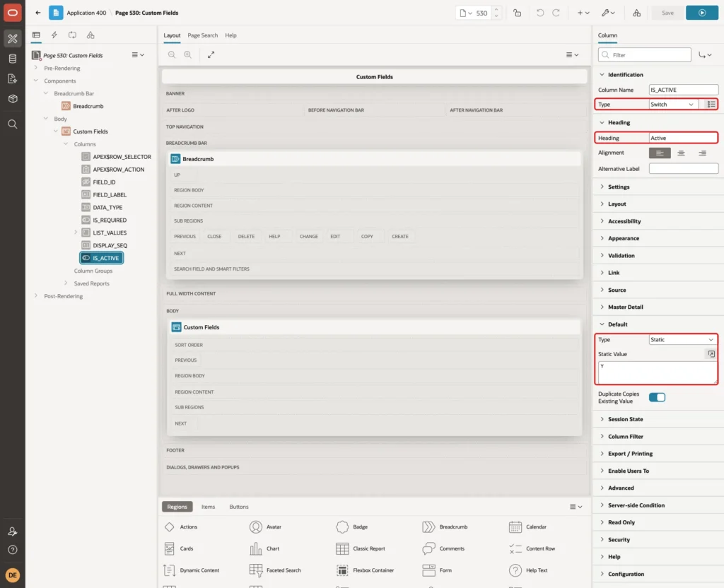
Task: Go back using the left arrow
Action: (38, 13)
